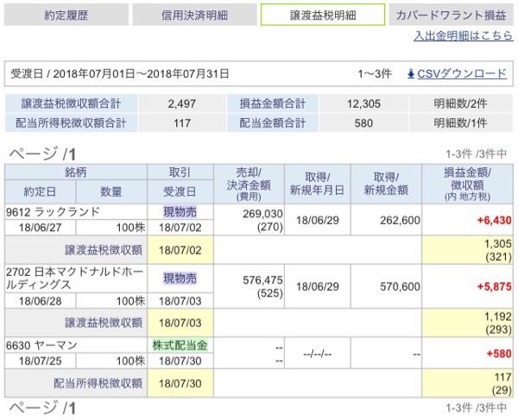Click the yellow 18/07/02 settlement date

[180, 250]
